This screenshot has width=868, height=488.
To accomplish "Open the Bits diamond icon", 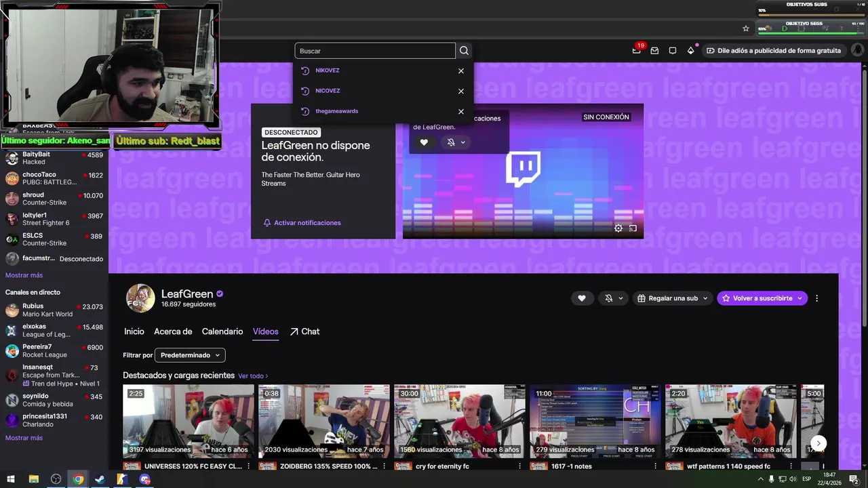I will (691, 51).
